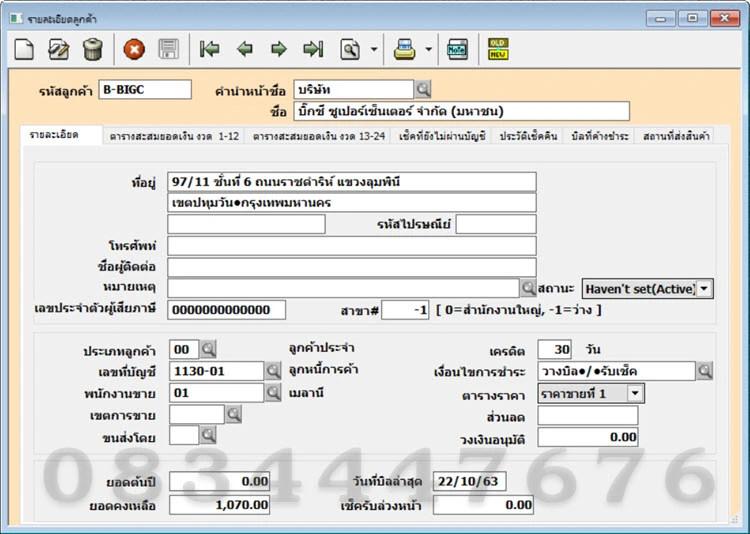750x534 pixels.
Task: Go to the first record
Action: coord(210,49)
